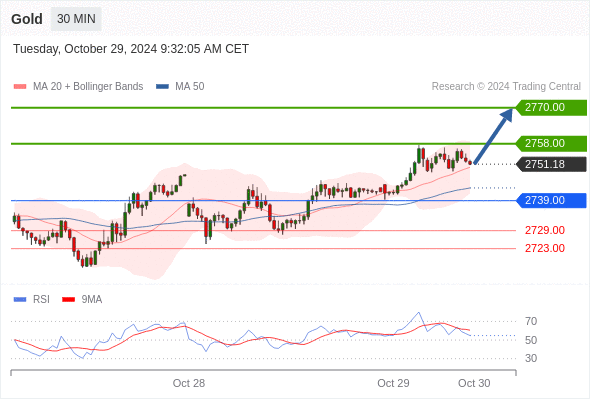This screenshot has width=590, height=400.
Task: Click the Oct 29 date axis label
Action: 393,383
